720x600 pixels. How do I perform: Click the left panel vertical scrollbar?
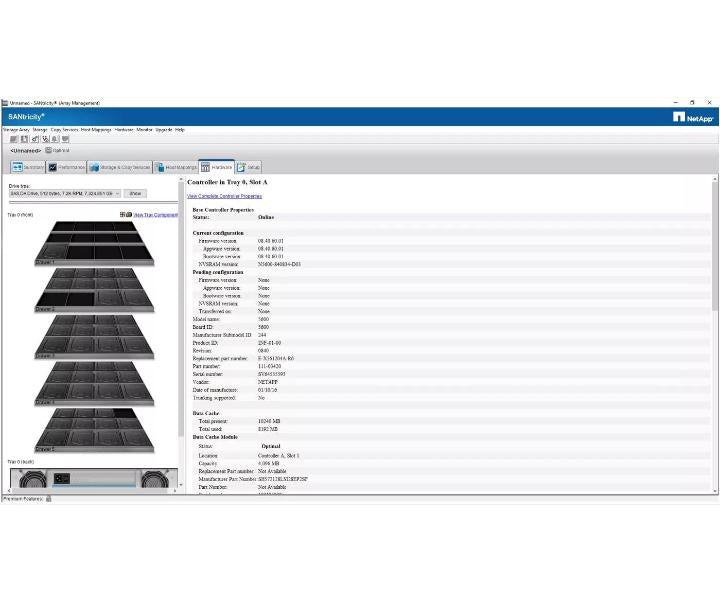(x=180, y=308)
